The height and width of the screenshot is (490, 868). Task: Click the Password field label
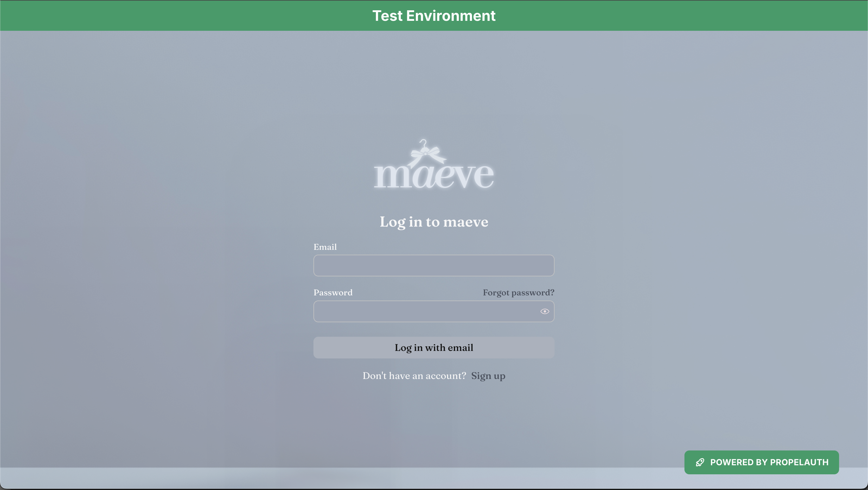pos(333,292)
